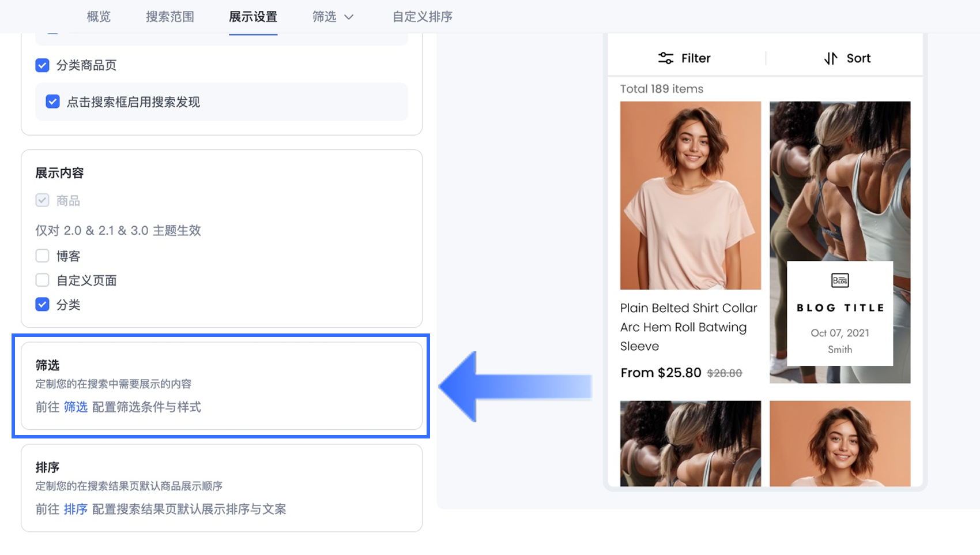The height and width of the screenshot is (555, 980).
Task: Expand the 筛选 tab dropdown chevron
Action: click(x=349, y=17)
